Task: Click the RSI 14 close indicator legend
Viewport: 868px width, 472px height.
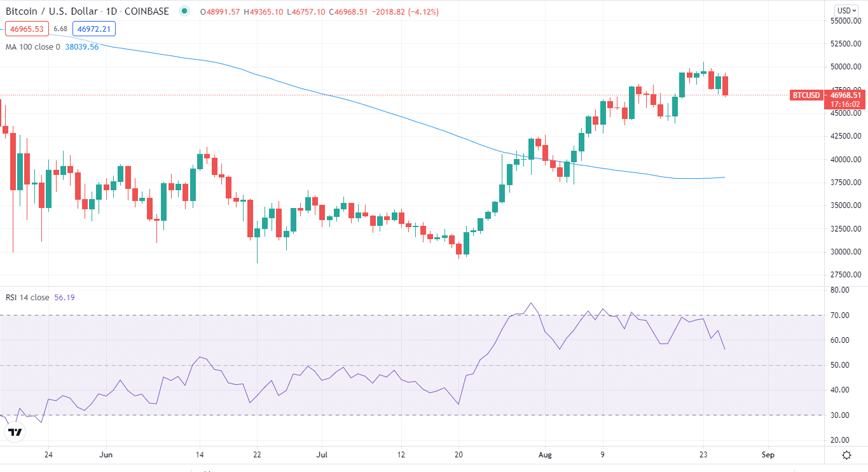Action: click(x=27, y=297)
